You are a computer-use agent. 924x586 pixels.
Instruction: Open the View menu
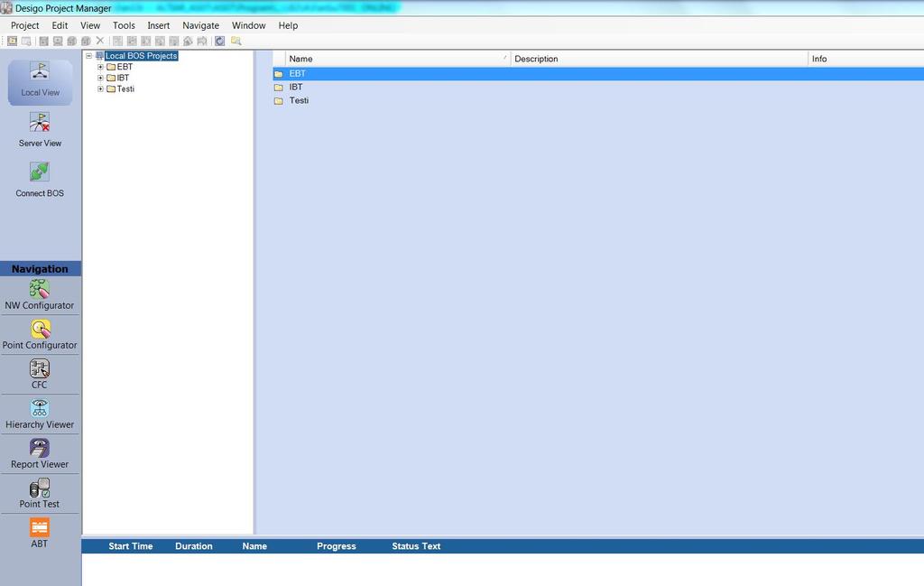[90, 25]
